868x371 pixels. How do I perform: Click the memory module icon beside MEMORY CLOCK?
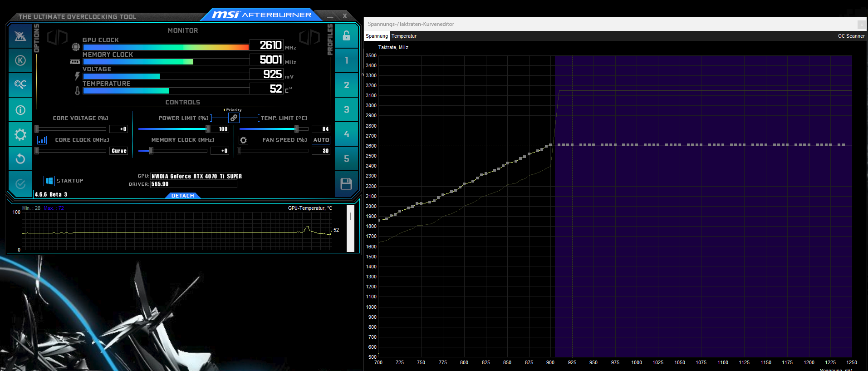75,62
